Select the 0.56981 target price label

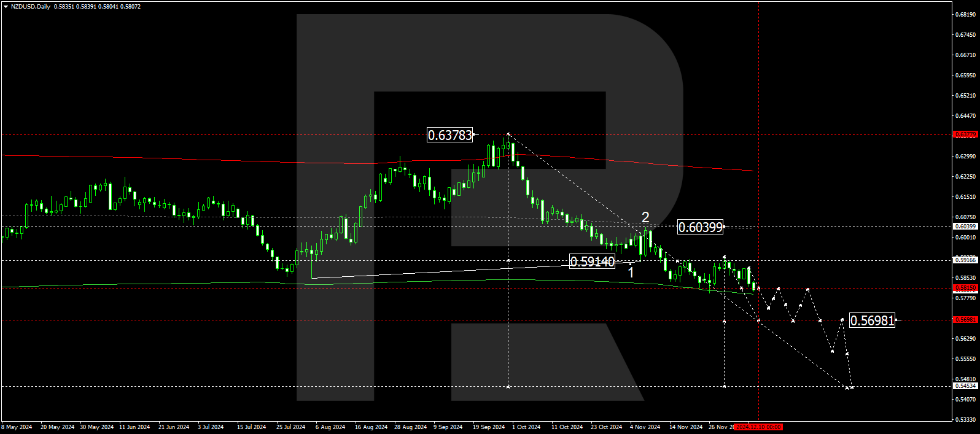click(x=872, y=320)
